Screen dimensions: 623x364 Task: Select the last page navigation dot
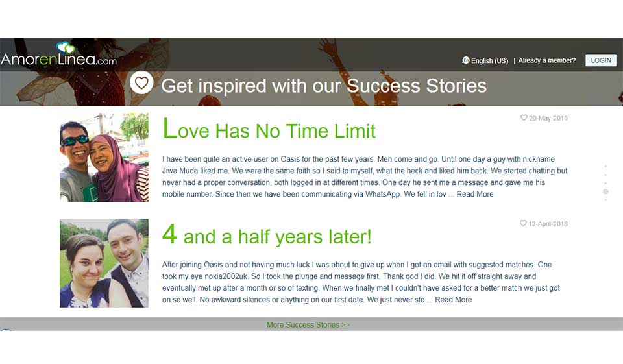pos(605,200)
